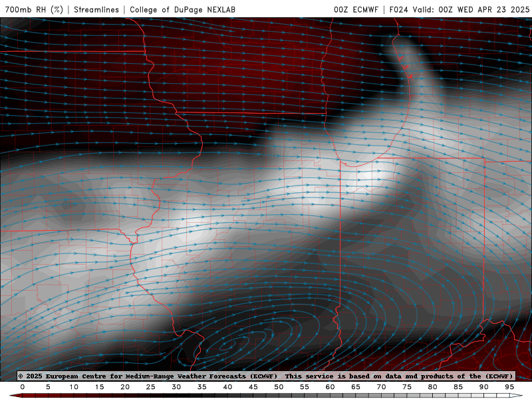
Task: Click the colorbar label "75"
Action: point(407,387)
